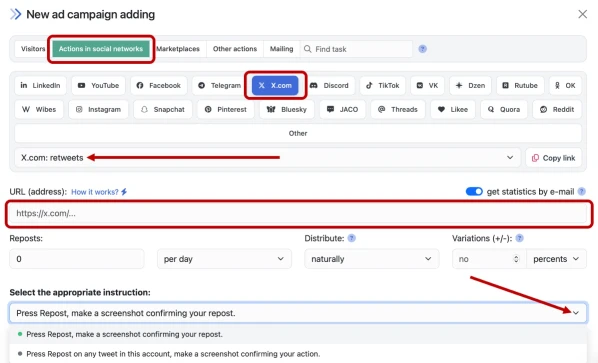
Task: Open help icon beside Variations label
Action: (x=519, y=238)
